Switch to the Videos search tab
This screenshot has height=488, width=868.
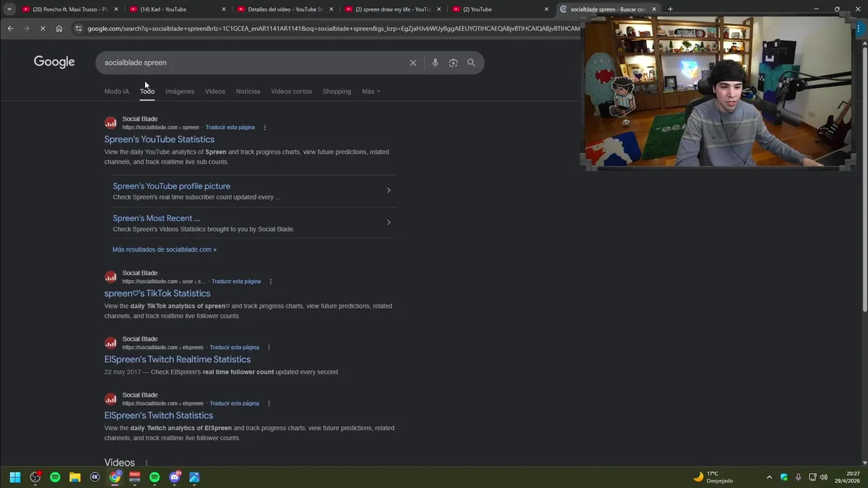(215, 91)
